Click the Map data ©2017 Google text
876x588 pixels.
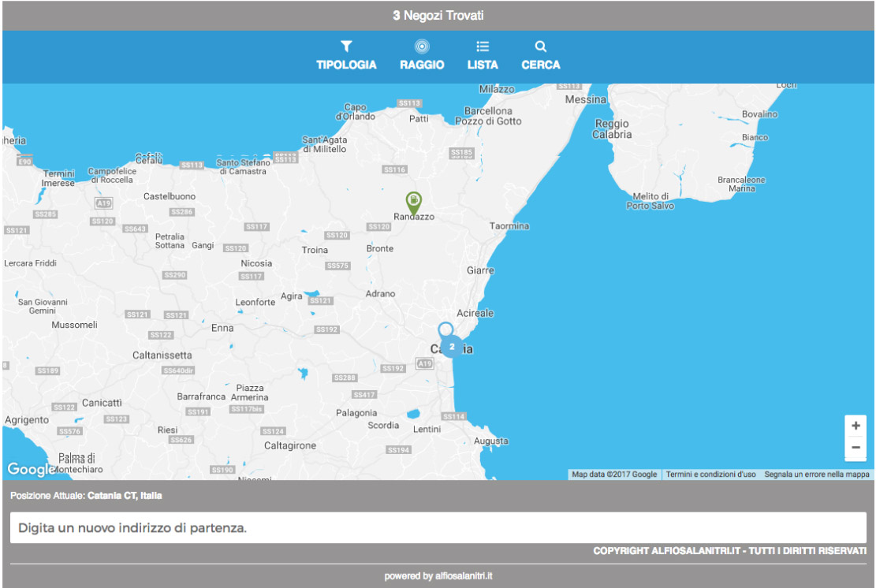coord(614,474)
